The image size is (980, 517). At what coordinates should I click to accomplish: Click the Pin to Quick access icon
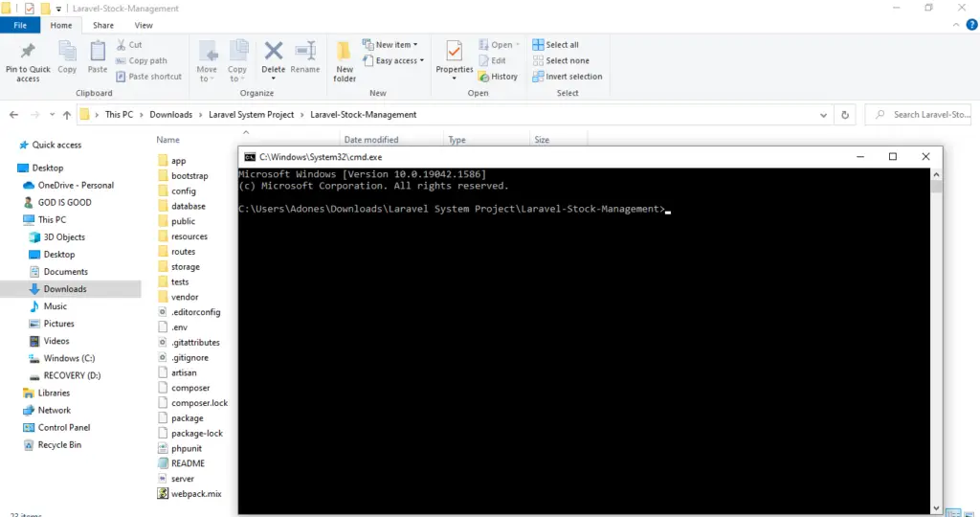pyautogui.click(x=28, y=53)
